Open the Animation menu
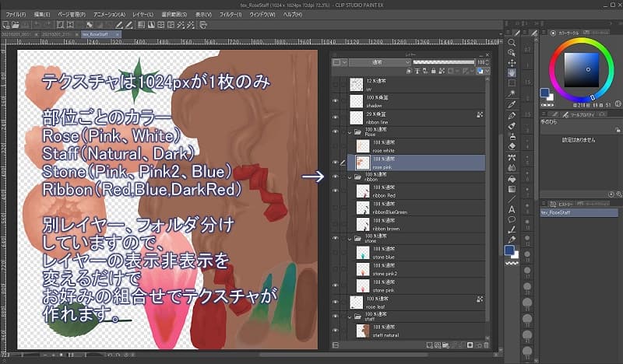 tap(109, 14)
